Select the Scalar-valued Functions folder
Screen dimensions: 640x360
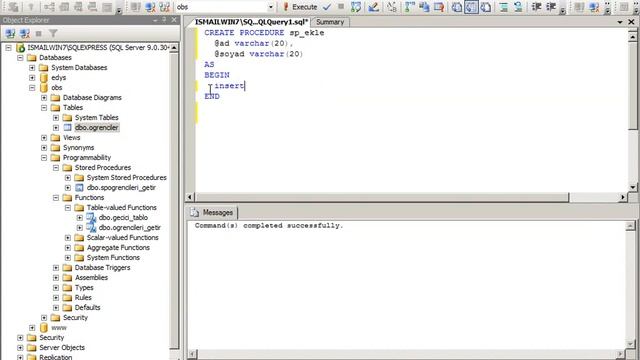(x=122, y=238)
